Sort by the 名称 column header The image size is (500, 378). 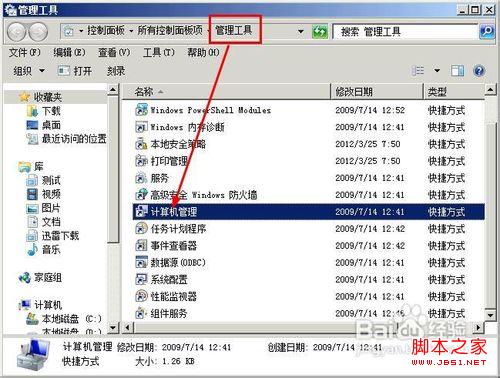[226, 92]
